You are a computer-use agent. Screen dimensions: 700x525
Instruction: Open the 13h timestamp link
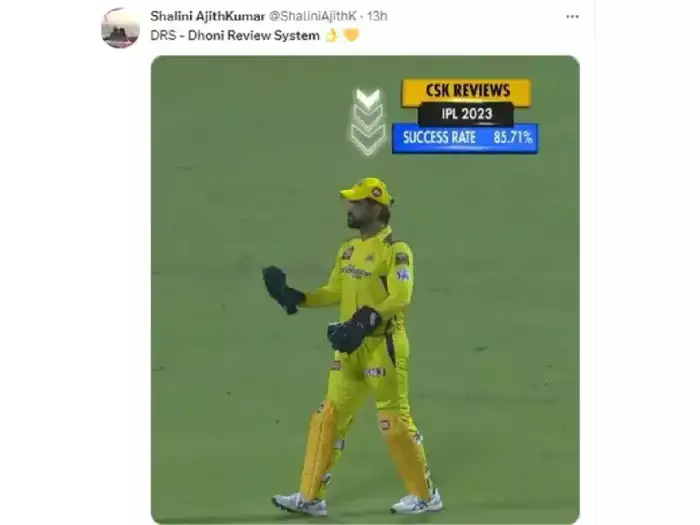377,16
